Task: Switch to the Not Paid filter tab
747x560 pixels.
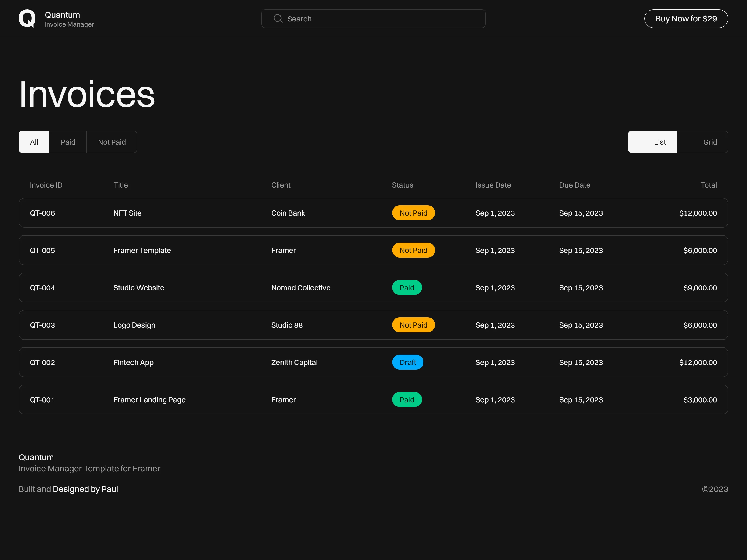Action: (112, 142)
